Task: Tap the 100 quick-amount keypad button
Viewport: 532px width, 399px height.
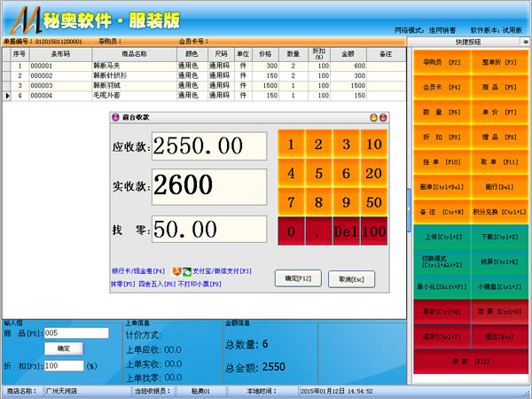Action: (373, 231)
